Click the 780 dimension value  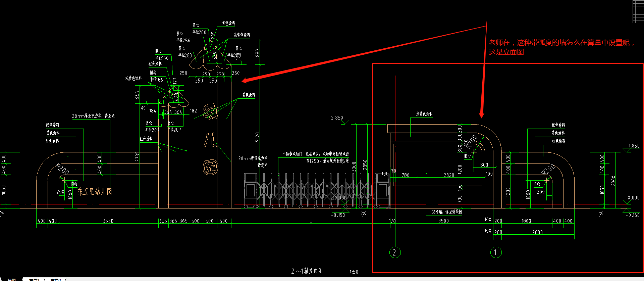tap(406, 175)
